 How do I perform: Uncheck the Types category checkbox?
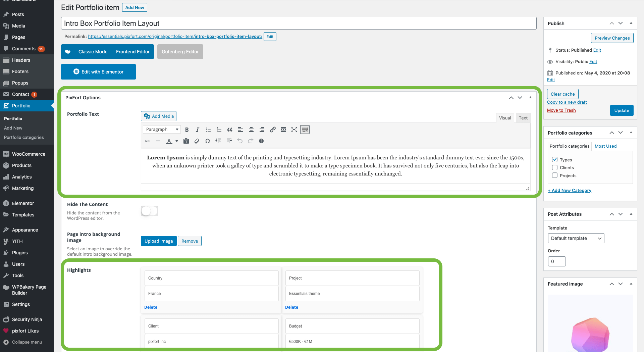pos(555,160)
